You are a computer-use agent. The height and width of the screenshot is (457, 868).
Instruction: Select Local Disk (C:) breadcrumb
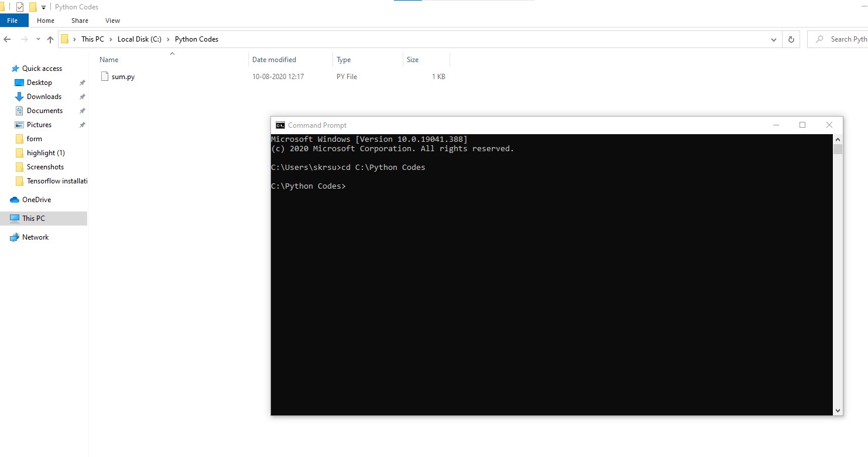coord(139,39)
